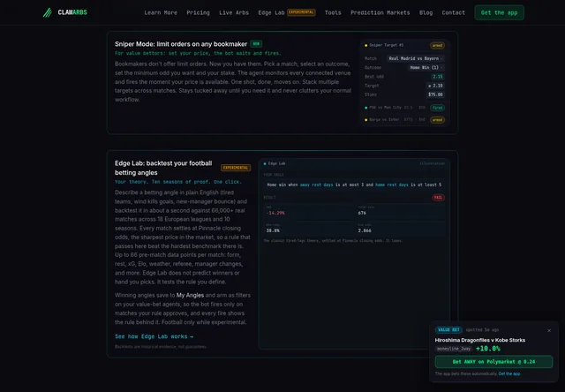
Task: Click Bet AWAY on Polymarket @ 0.24
Action: pyautogui.click(x=493, y=362)
